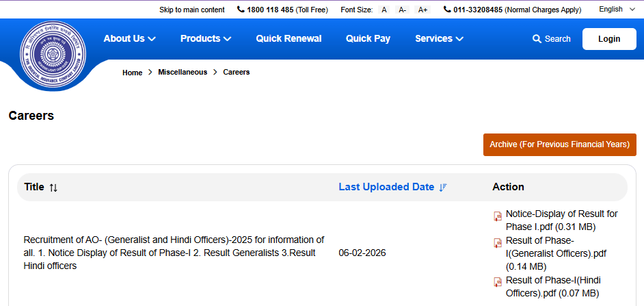Click the Careers breadcrumb
This screenshot has height=306, width=644.
[x=236, y=73]
